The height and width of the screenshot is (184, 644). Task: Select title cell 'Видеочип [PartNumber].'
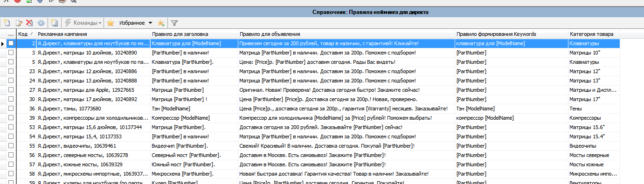click(x=194, y=146)
